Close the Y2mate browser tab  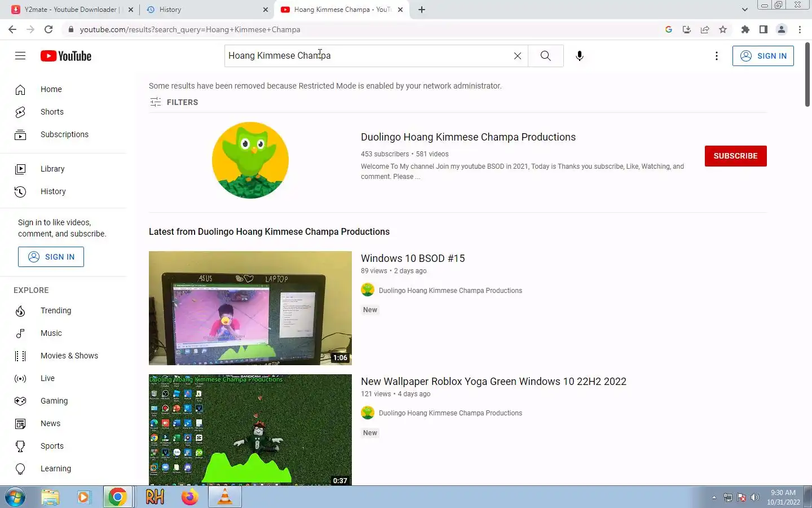pyautogui.click(x=131, y=10)
